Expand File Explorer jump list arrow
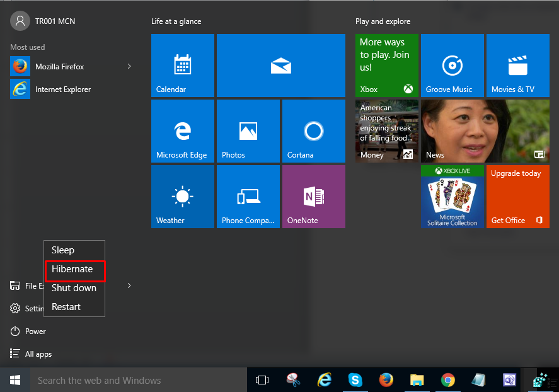Viewport: 559px width, 392px height. pyautogui.click(x=129, y=285)
